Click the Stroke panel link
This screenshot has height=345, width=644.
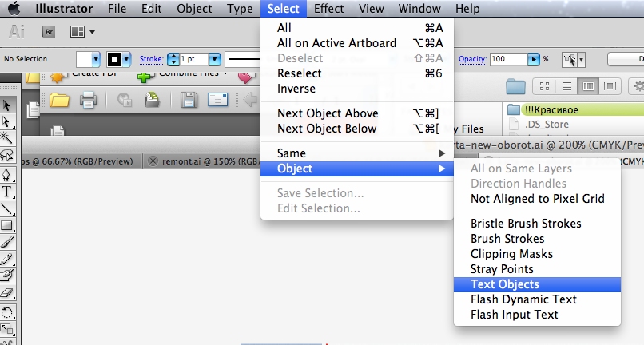pyautogui.click(x=150, y=59)
